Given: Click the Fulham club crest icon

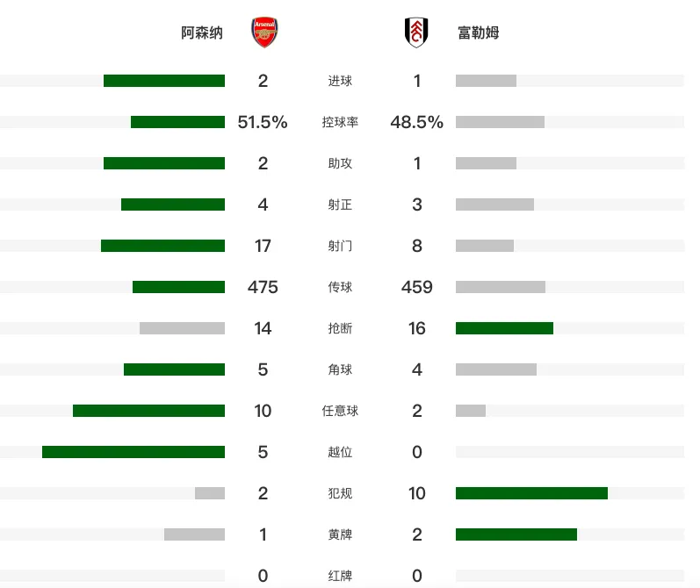Looking at the screenshot, I should (x=416, y=32).
